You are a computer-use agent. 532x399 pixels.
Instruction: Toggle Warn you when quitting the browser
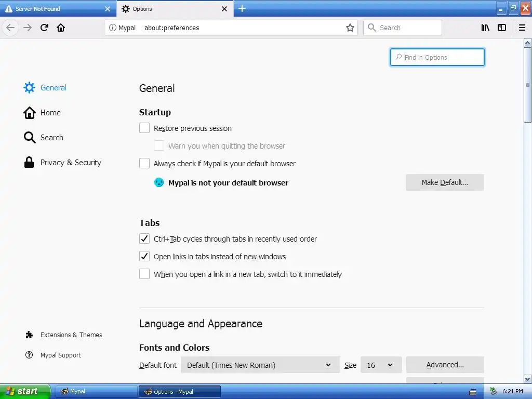click(x=159, y=145)
